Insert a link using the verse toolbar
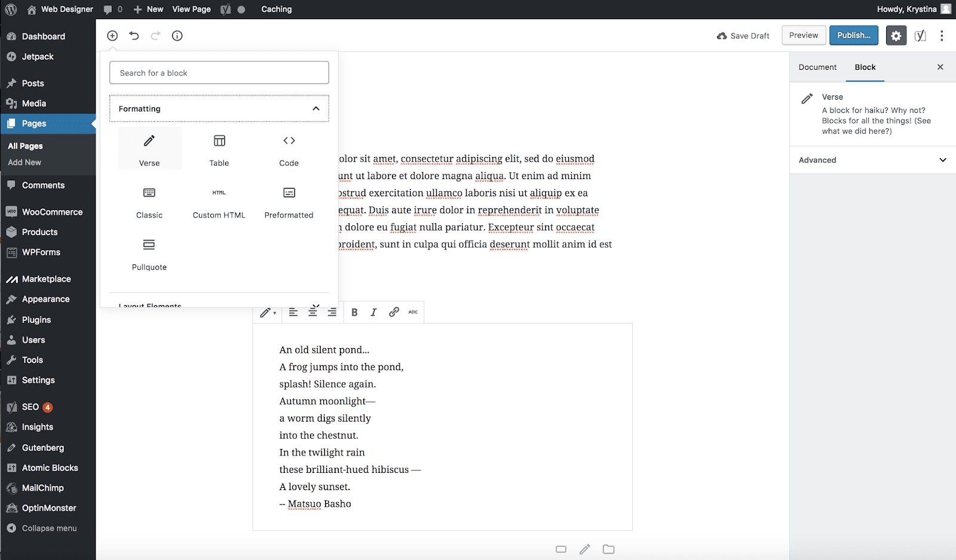Viewport: 956px width, 560px height. (393, 312)
